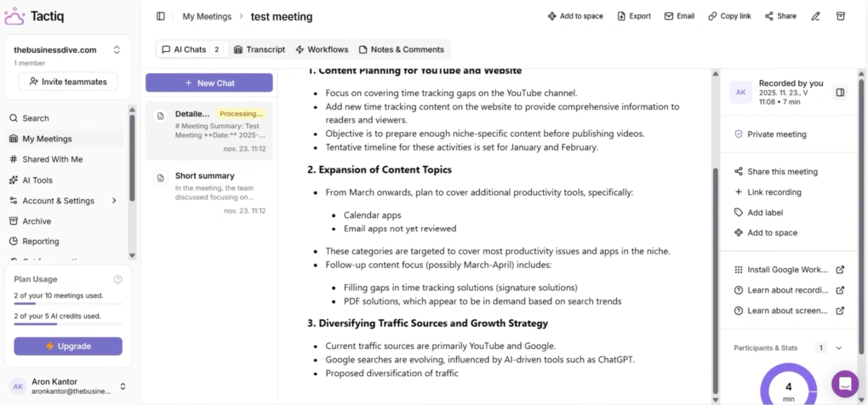This screenshot has height=405, width=868.
Task: Export the meeting from the top toolbar
Action: pos(634,17)
